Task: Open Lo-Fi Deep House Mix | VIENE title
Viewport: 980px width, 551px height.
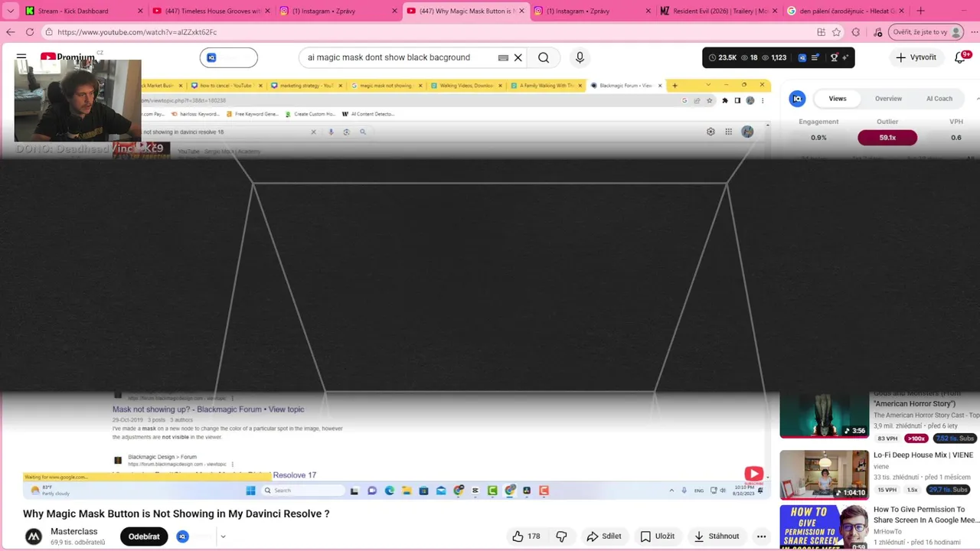Action: tap(923, 455)
